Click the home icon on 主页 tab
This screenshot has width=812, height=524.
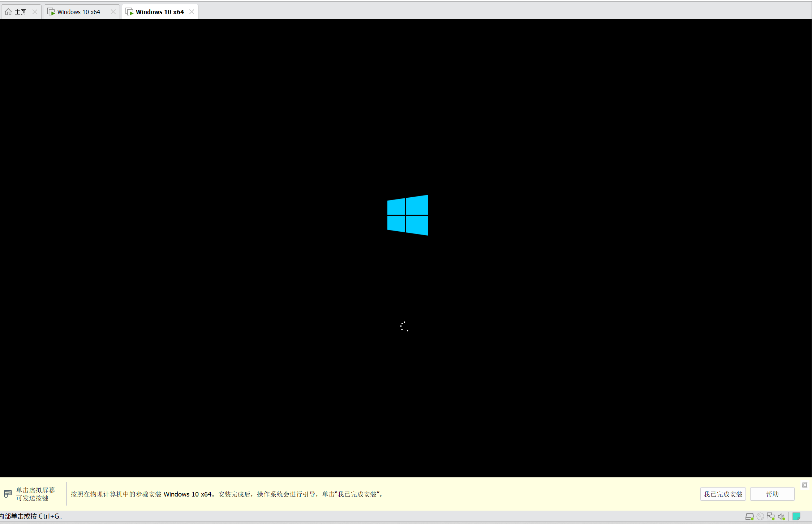[x=8, y=12]
